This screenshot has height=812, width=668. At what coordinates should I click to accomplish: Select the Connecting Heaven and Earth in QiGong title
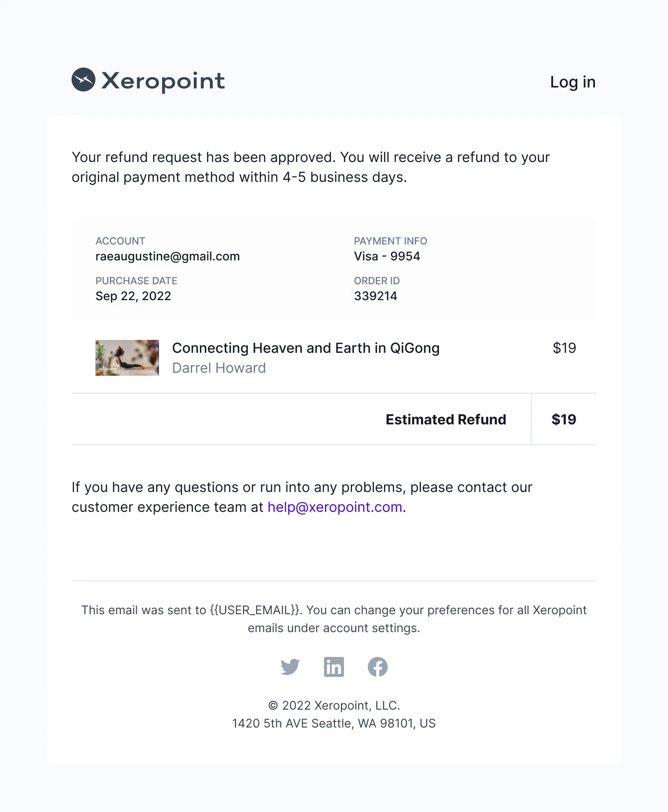coord(306,348)
